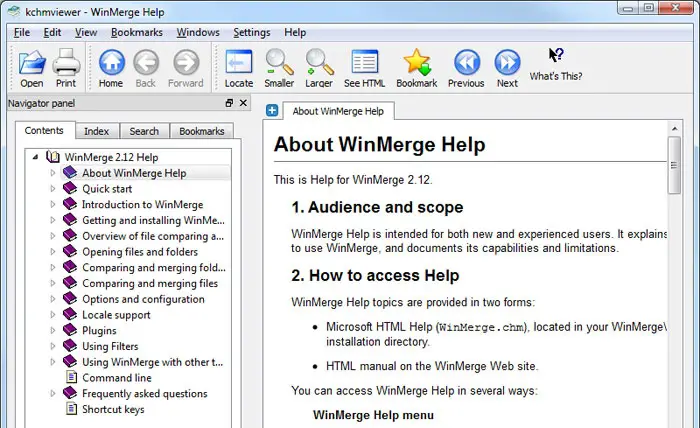The height and width of the screenshot is (428, 700).
Task: Open the View menu
Action: [x=86, y=33]
